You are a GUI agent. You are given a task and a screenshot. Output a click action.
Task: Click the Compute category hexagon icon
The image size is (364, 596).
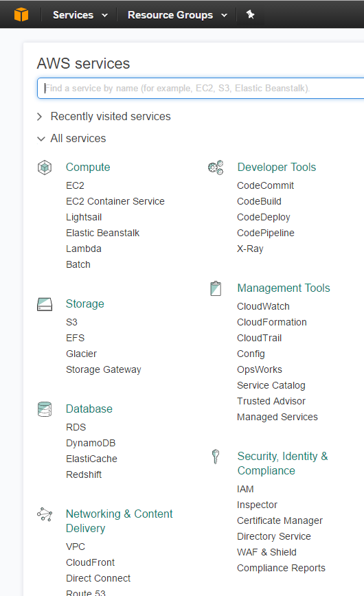pos(45,168)
